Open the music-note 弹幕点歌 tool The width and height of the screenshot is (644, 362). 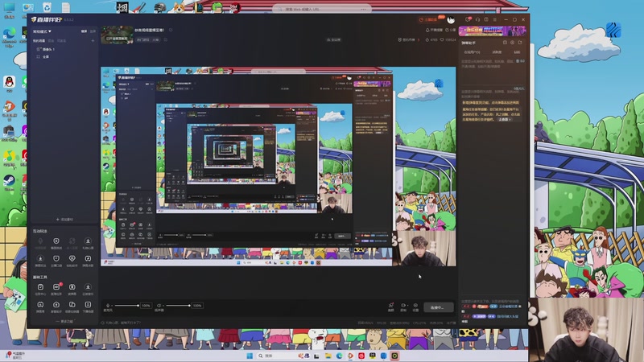click(88, 261)
